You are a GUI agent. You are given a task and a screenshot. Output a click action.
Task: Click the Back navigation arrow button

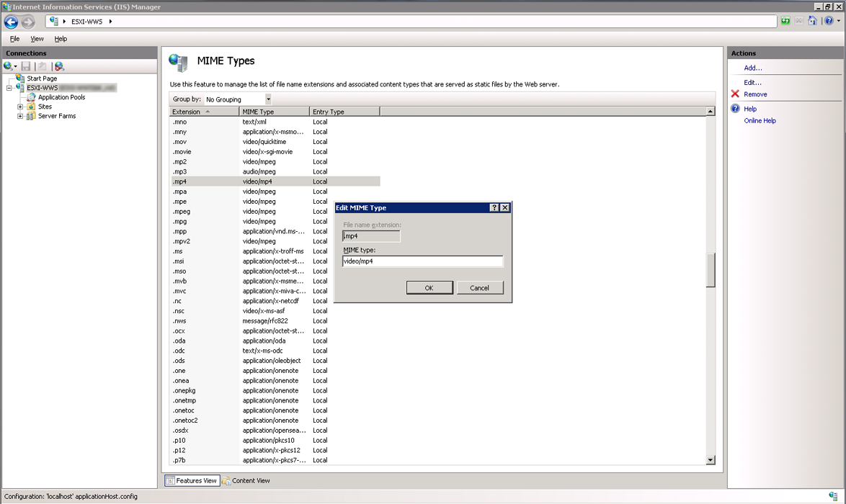(11, 22)
